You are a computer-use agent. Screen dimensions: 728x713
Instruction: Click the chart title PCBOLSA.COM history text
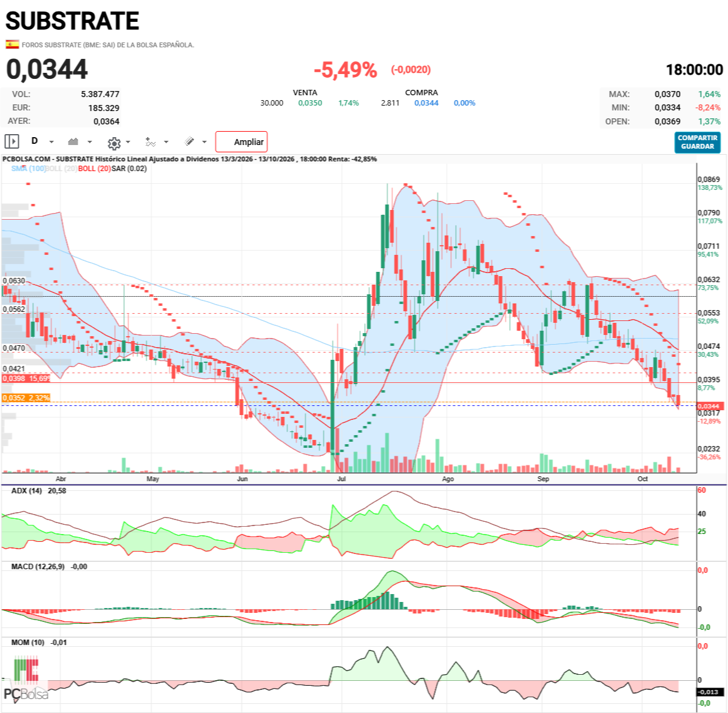pos(189,159)
